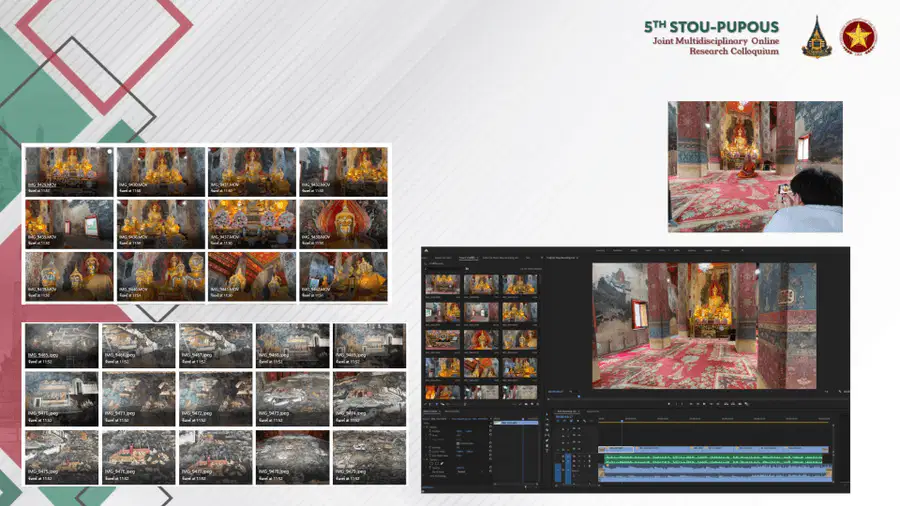
Task: Open Buddha head red halo video thumbnail
Action: [x=343, y=224]
